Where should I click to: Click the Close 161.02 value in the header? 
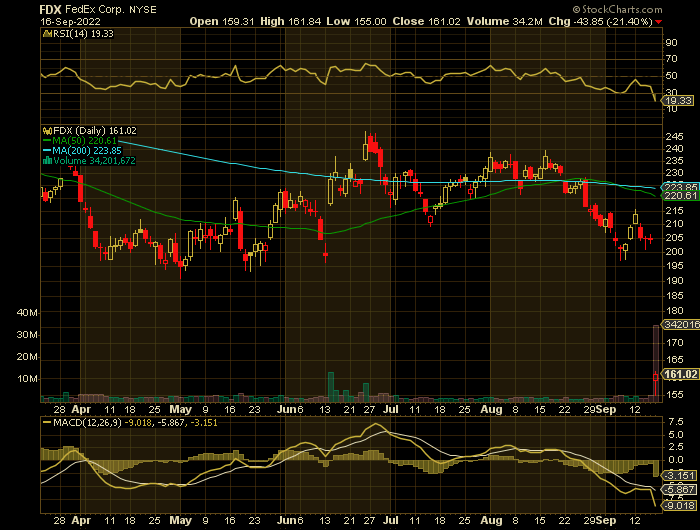(x=426, y=21)
